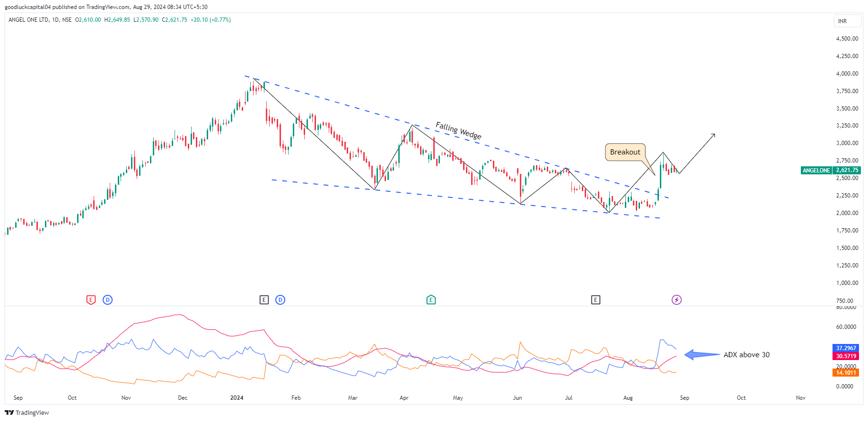The image size is (868, 421).
Task: Click the green earnings marker in April
Action: click(431, 300)
